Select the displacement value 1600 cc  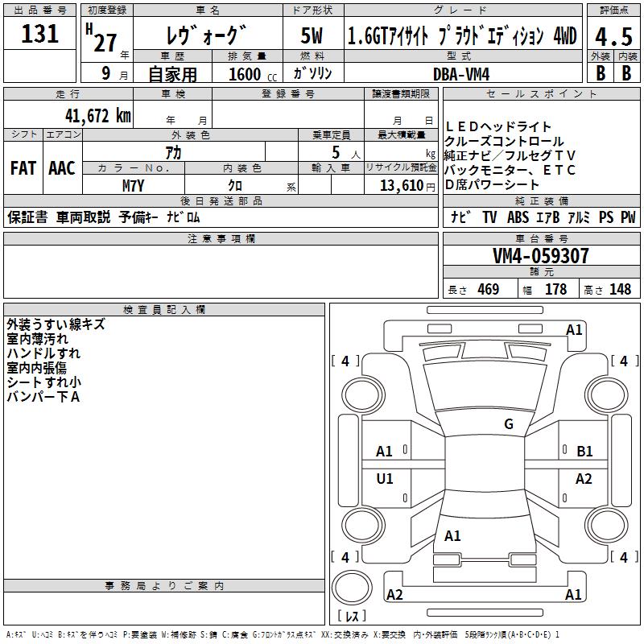(253, 74)
